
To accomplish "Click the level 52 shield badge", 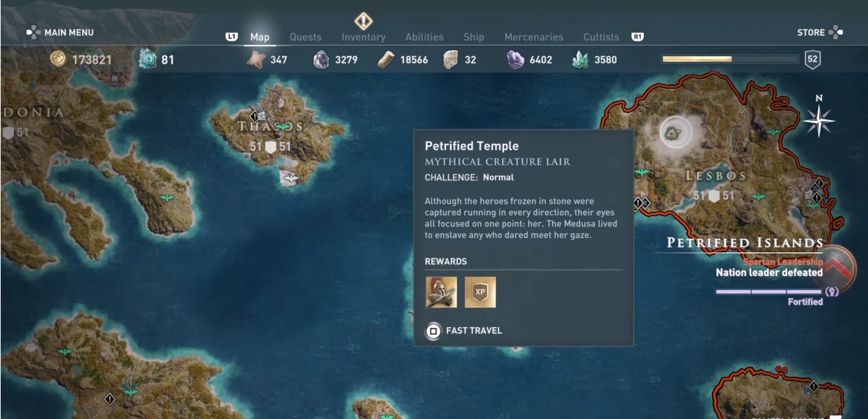I will point(812,60).
